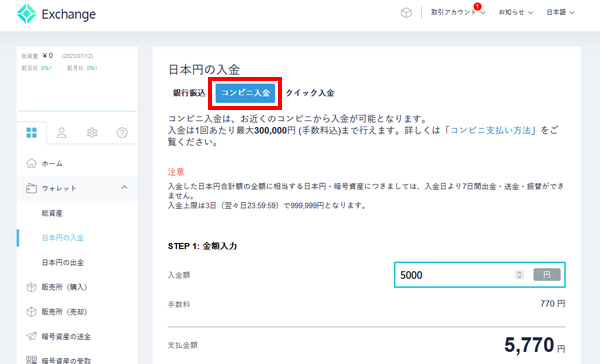Click the 支払金額 label

pos(183,345)
